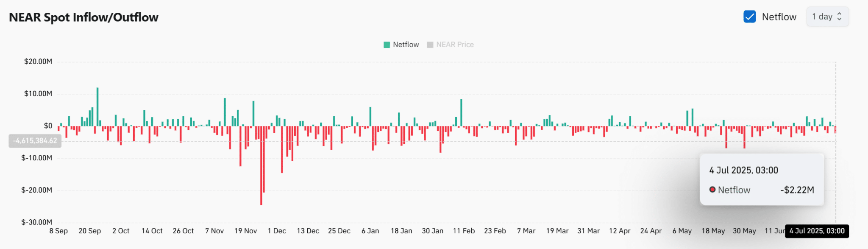Click the tooltip's 4 Jul 2025 date heading
The width and height of the screenshot is (868, 249).
pos(744,170)
